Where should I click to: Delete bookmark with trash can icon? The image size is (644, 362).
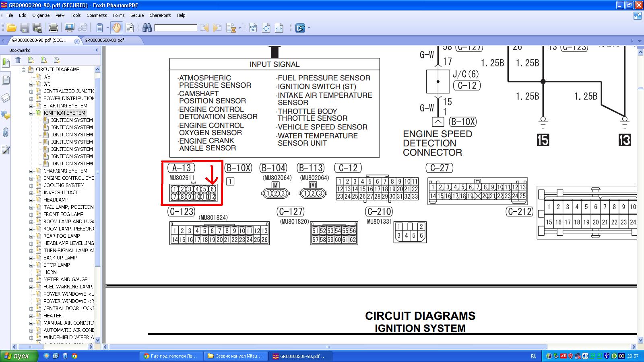coord(18,60)
